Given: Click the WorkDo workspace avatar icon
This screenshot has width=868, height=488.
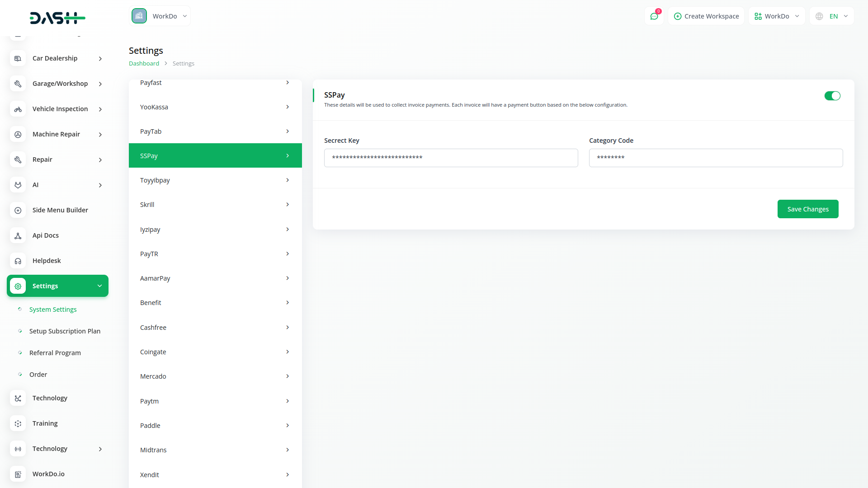Looking at the screenshot, I should click(139, 16).
